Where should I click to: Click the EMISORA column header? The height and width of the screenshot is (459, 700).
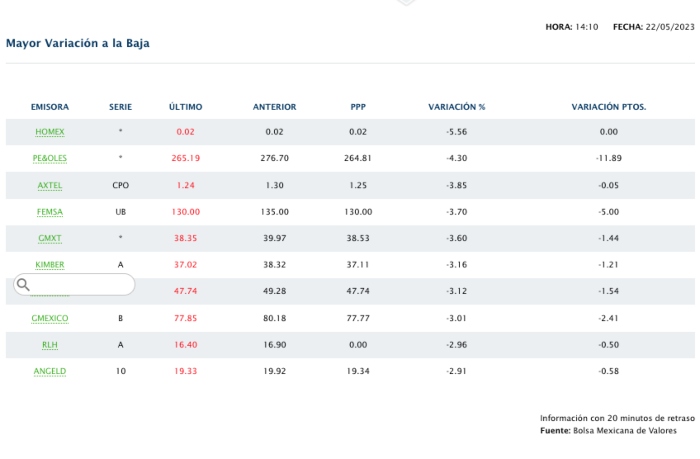pyautogui.click(x=50, y=106)
